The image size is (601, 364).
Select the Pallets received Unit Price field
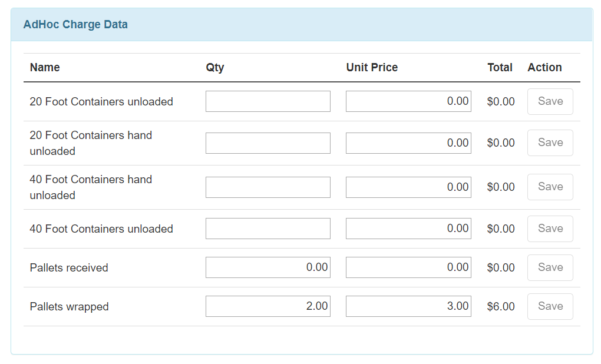(x=408, y=267)
